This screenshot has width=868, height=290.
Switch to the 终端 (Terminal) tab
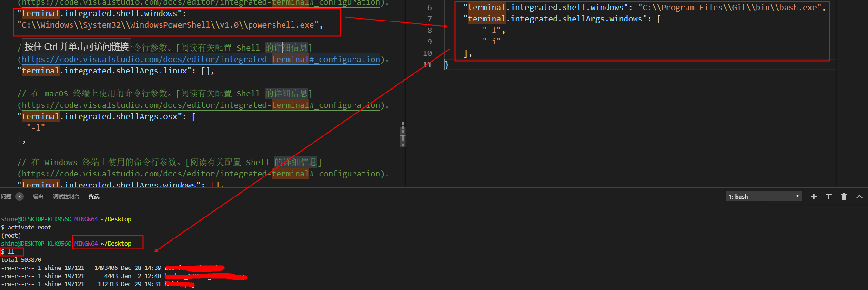coord(94,197)
